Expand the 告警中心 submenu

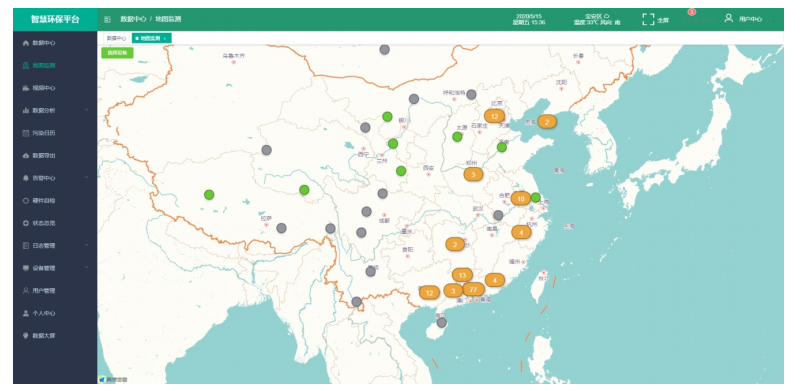(x=55, y=178)
